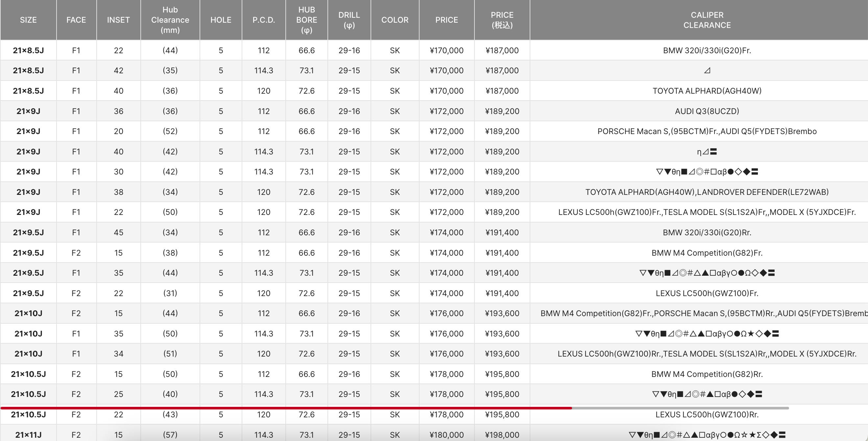Click the FACE column header
Viewport: 868px width, 441px height.
pyautogui.click(x=76, y=20)
